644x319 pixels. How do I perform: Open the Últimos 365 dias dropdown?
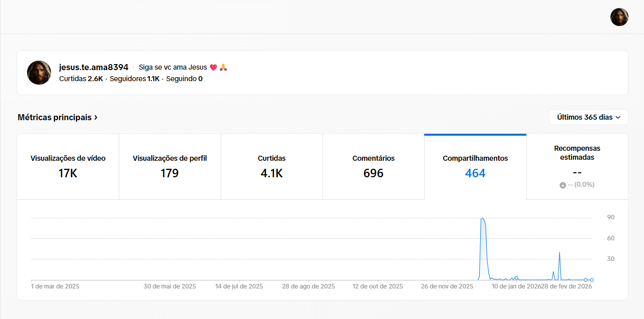[588, 117]
